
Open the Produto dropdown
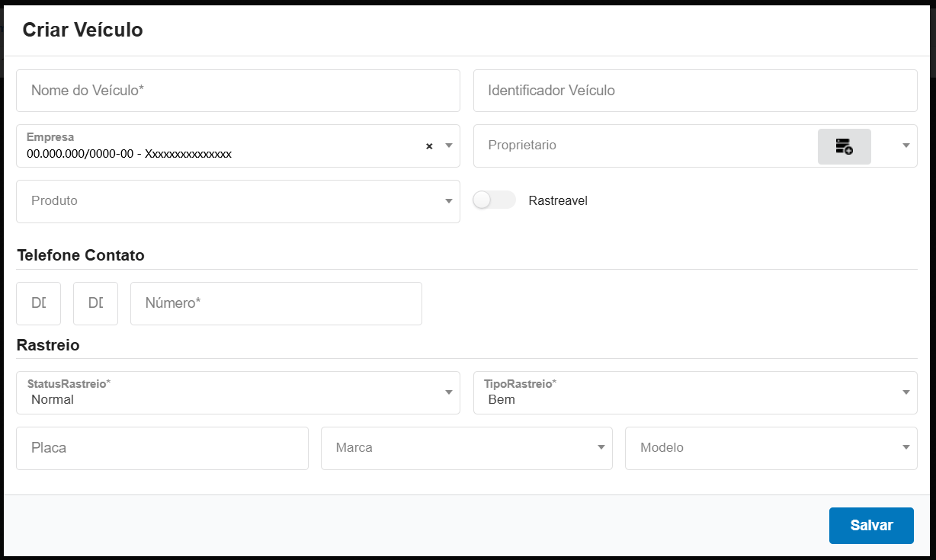(238, 201)
